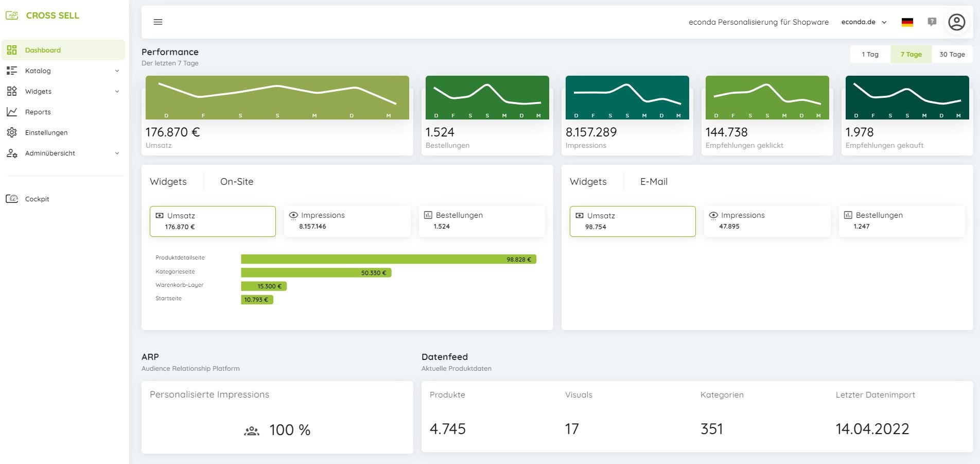Screen dimensions: 980x464
Task: Select the On-Site Bestellungen 1.524 card
Action: click(x=482, y=221)
